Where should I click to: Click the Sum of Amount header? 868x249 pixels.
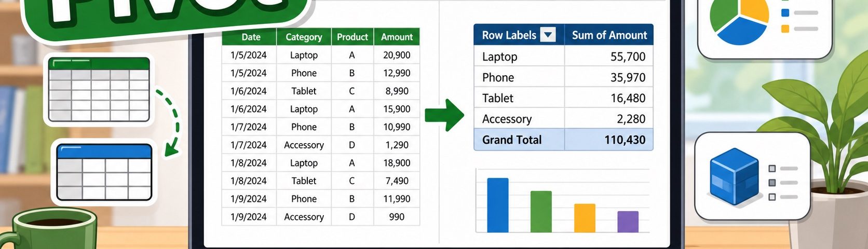click(x=609, y=35)
